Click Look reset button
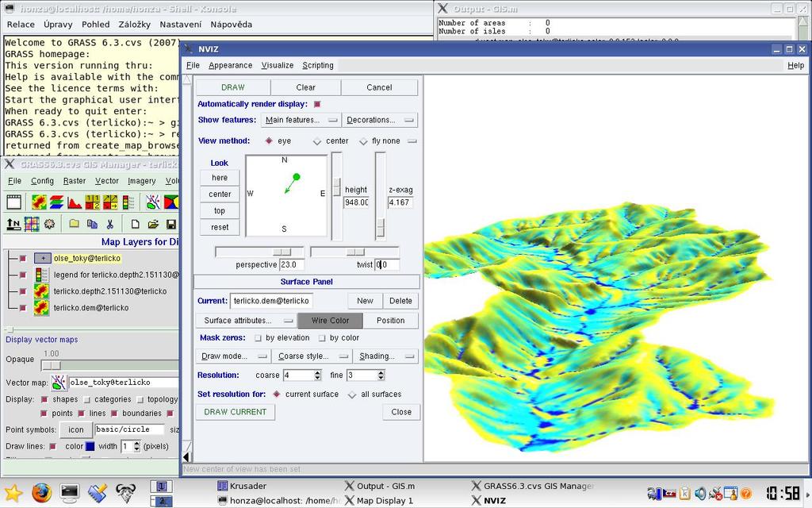The image size is (812, 508). 220,228
